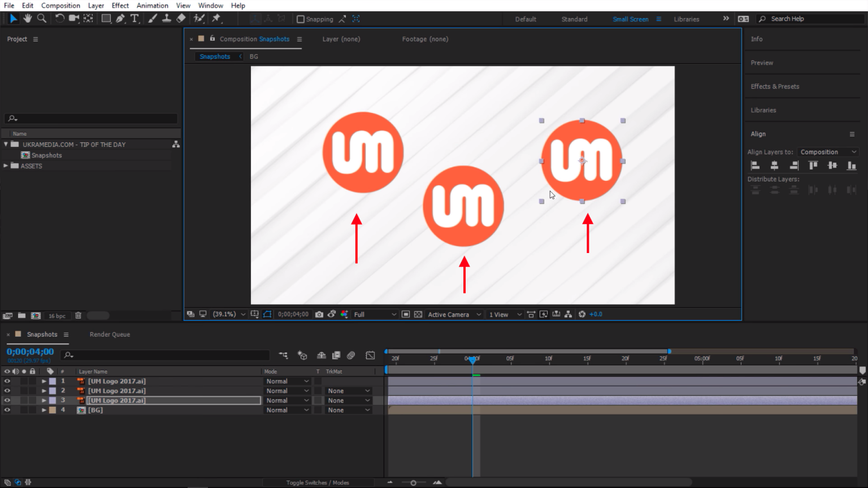This screenshot has height=488, width=868.
Task: Open the Full resolution dropdown
Action: coord(375,315)
